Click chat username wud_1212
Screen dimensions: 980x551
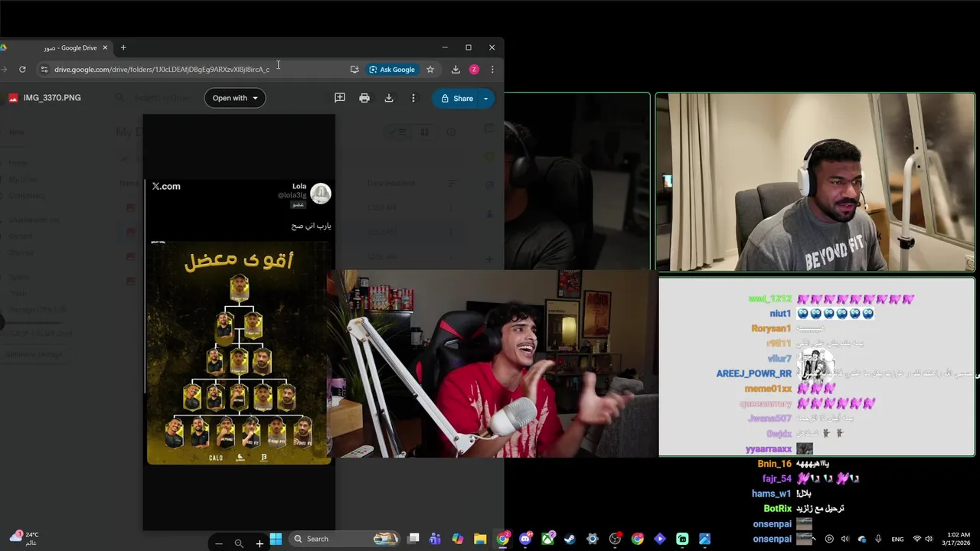pos(769,298)
